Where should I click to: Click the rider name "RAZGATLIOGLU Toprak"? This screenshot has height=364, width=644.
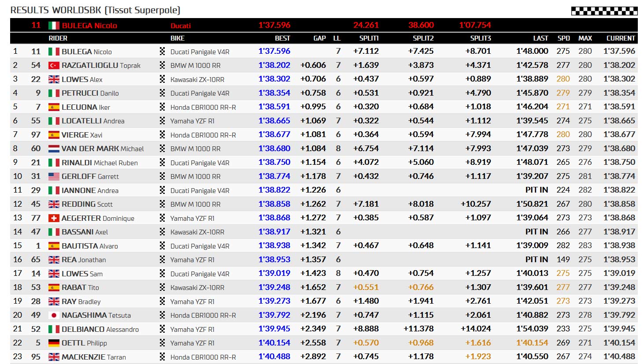101,66
